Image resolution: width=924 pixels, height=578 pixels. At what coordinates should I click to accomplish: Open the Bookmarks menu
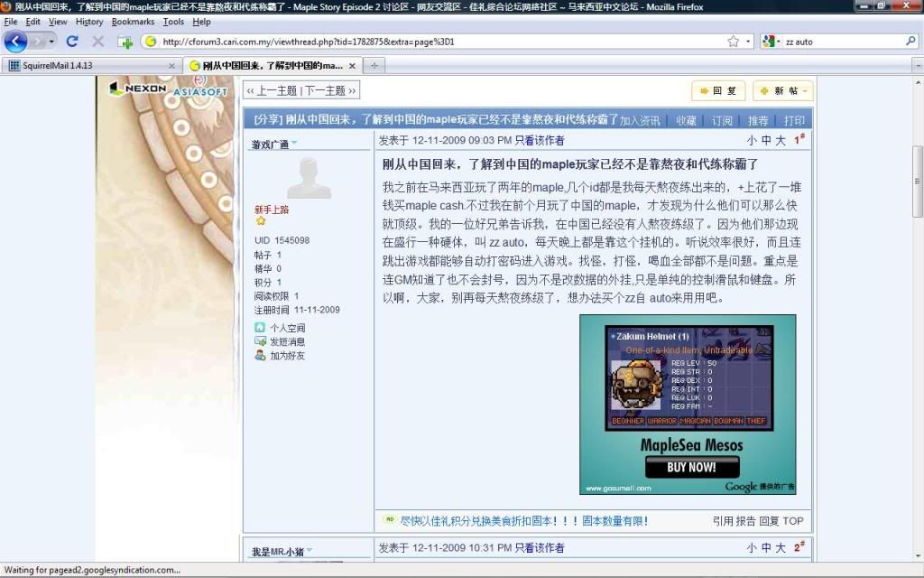click(x=133, y=22)
